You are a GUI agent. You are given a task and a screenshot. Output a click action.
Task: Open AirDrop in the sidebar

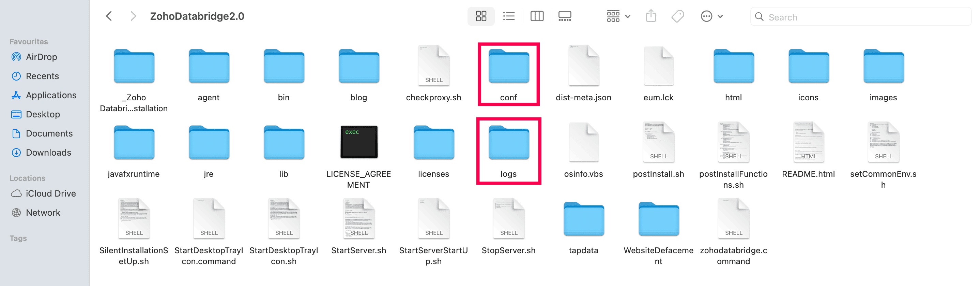coord(35,57)
